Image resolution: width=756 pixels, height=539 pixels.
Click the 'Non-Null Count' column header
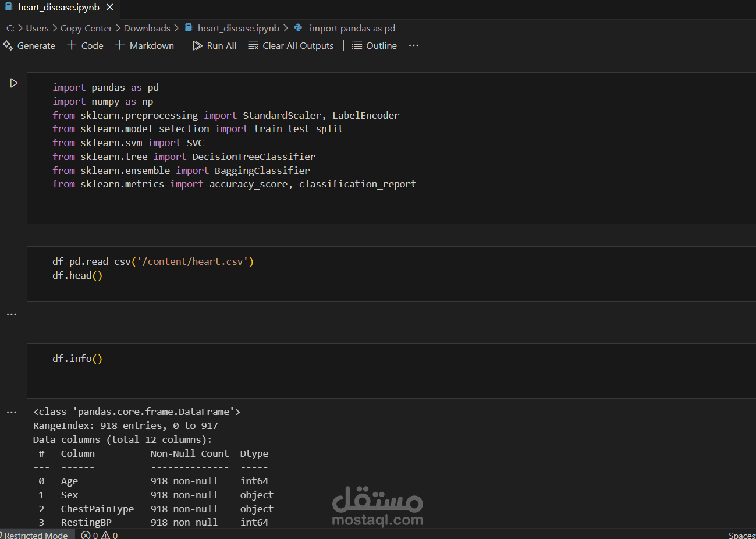[190, 453]
